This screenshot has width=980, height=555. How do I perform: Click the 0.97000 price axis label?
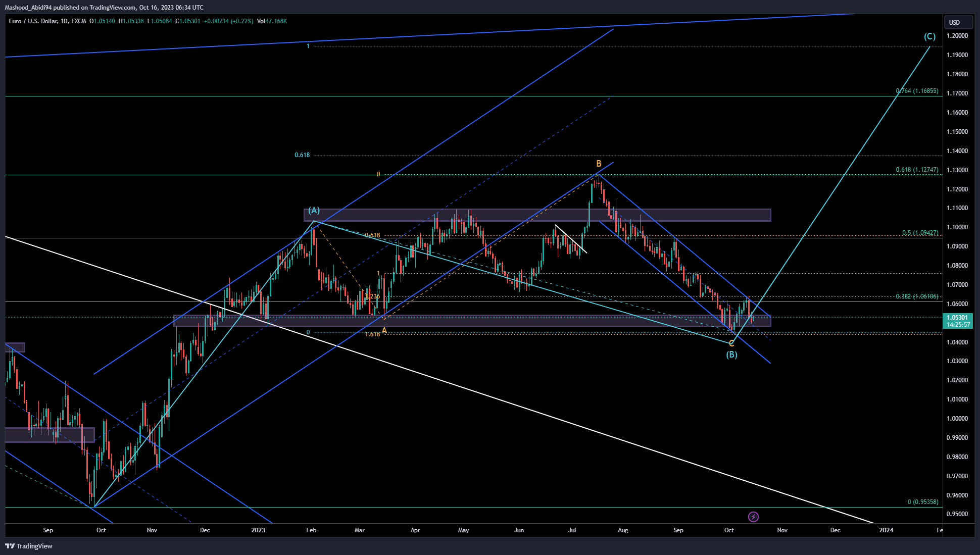pyautogui.click(x=957, y=476)
